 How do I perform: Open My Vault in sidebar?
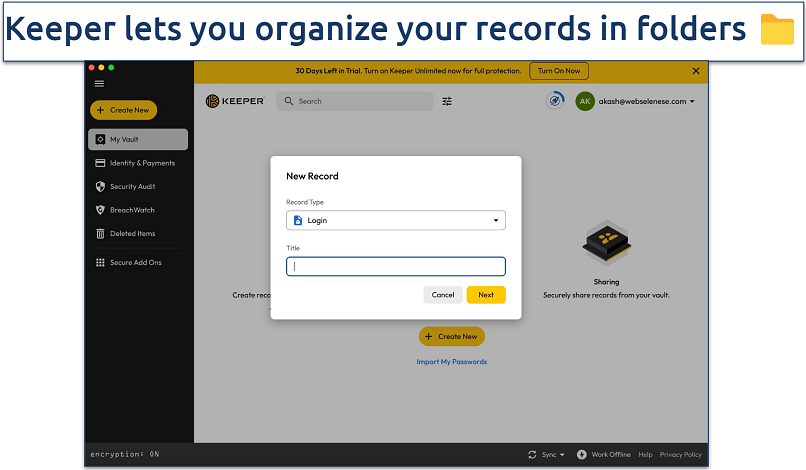pyautogui.click(x=137, y=139)
